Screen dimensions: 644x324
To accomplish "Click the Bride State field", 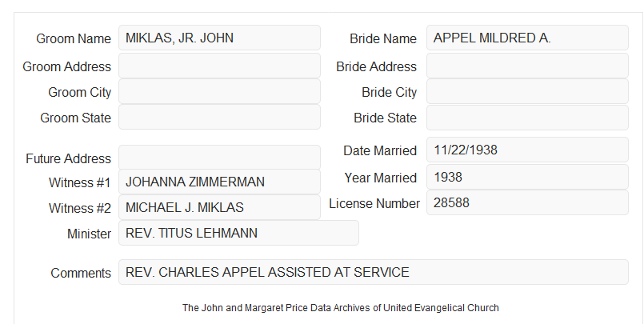I will [527, 118].
